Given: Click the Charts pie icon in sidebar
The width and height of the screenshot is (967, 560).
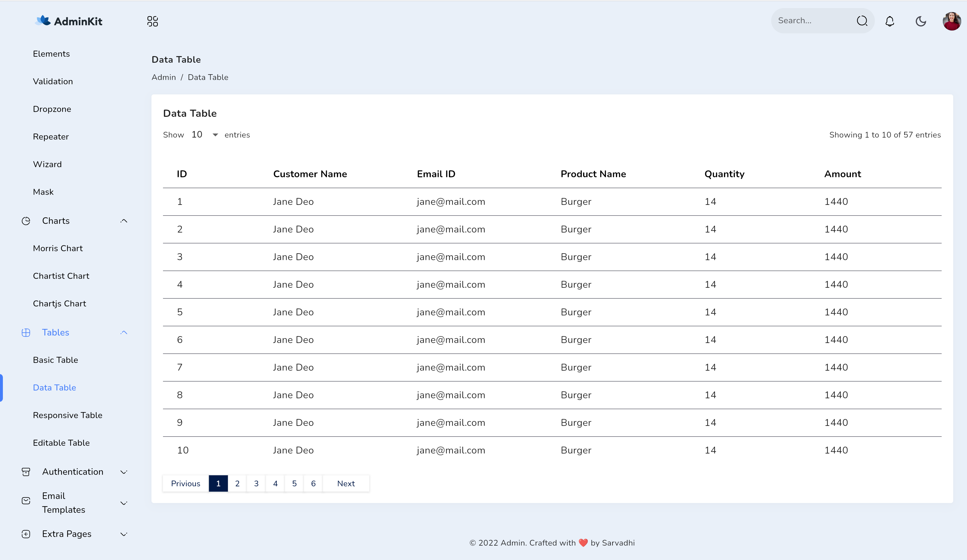Looking at the screenshot, I should [25, 221].
